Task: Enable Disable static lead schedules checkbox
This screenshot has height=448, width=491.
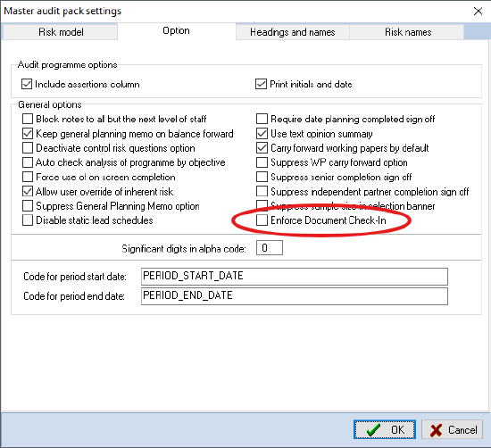Action: coord(28,220)
